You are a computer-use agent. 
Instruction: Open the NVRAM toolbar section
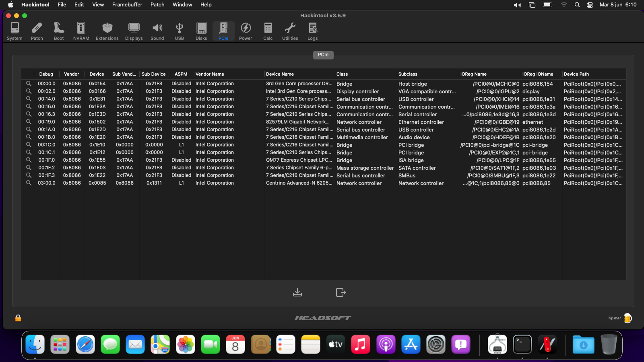[x=81, y=31]
